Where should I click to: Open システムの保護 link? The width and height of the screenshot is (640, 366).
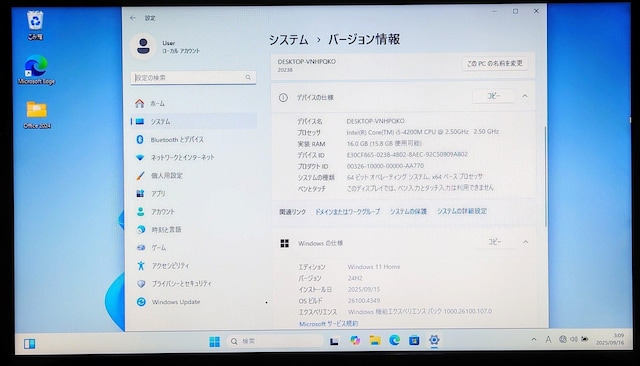(x=408, y=211)
